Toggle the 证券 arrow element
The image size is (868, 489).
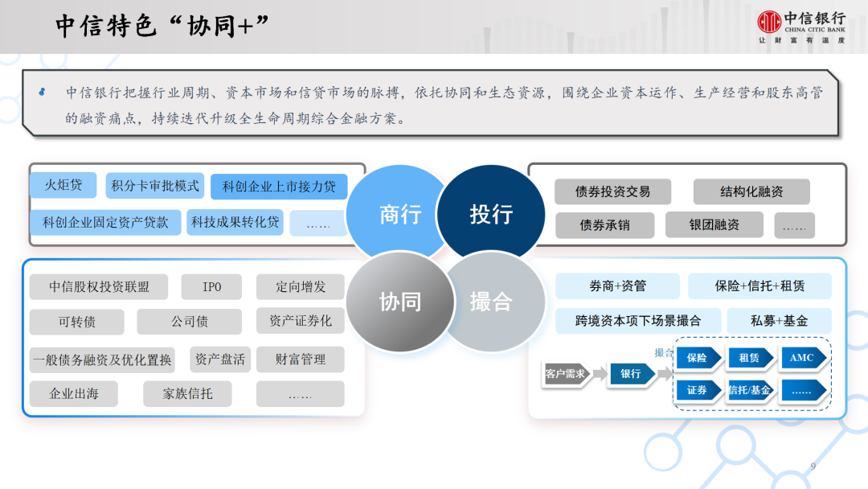coord(696,391)
